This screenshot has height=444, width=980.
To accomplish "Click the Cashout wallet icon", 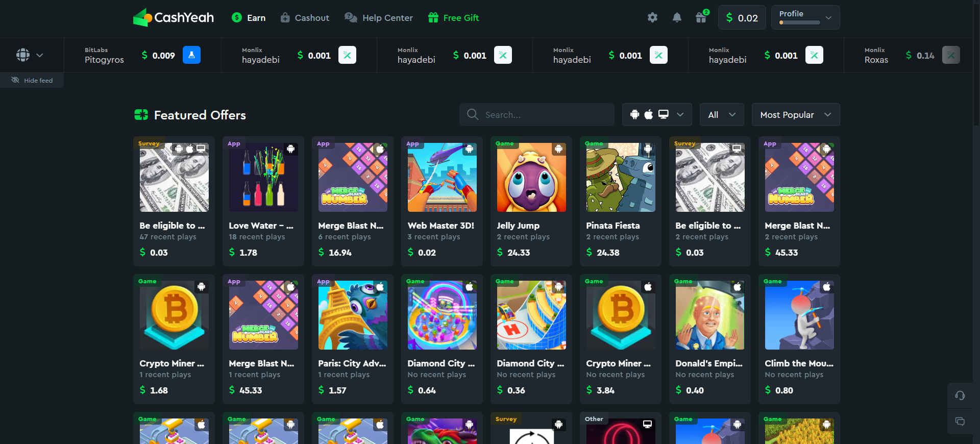I will click(285, 17).
